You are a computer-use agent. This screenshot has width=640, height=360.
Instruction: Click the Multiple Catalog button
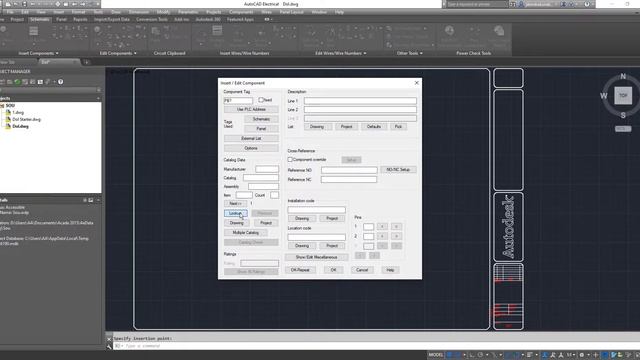coord(246,233)
